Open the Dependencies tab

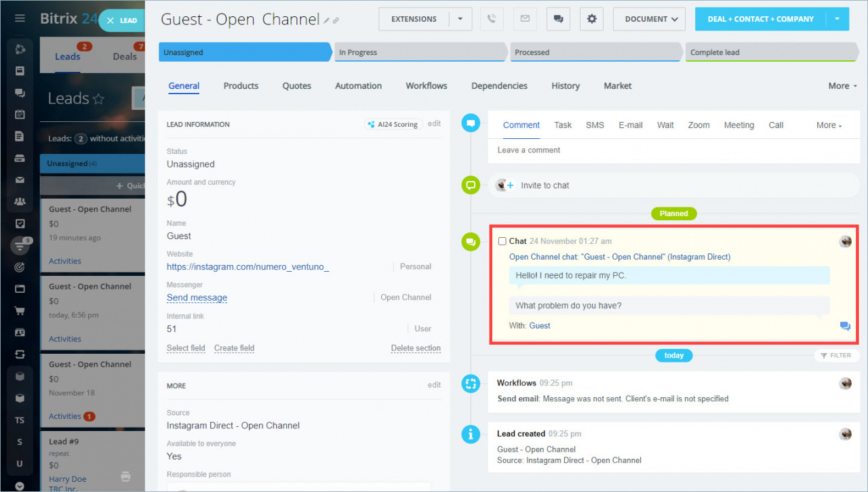coord(499,86)
